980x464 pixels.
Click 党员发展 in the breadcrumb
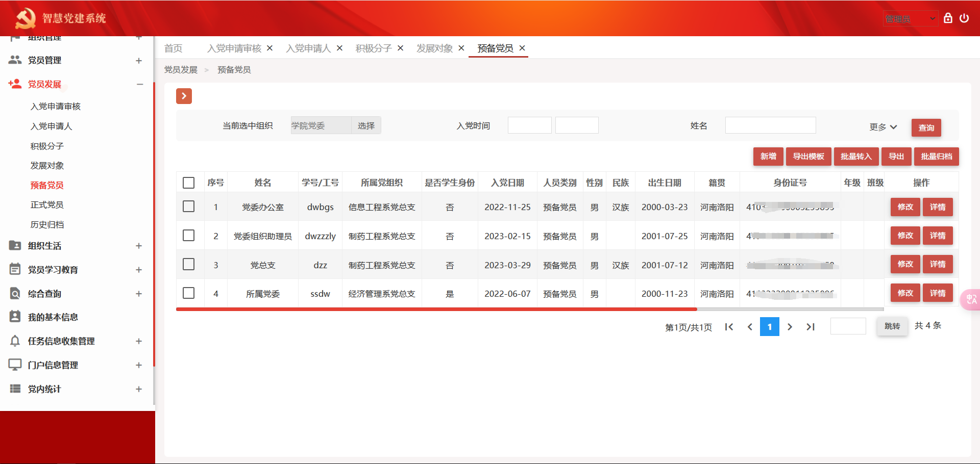coord(181,70)
